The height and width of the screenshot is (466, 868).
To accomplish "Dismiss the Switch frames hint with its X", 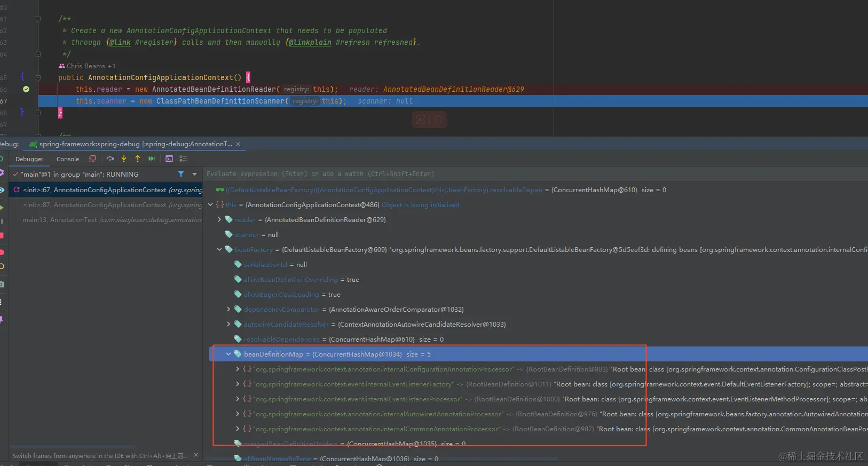I will point(196,455).
